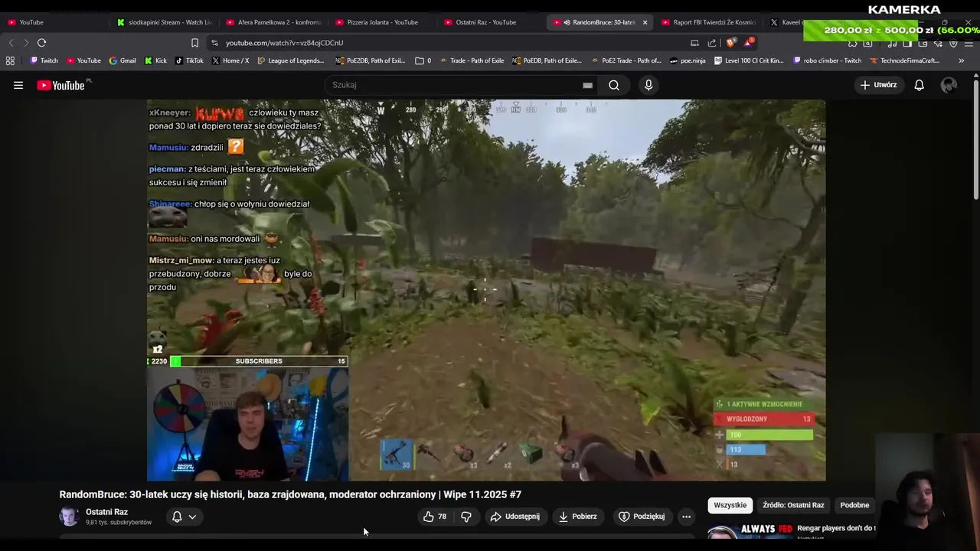Click the video player to pause
This screenshot has height=551, width=980.
(x=486, y=290)
